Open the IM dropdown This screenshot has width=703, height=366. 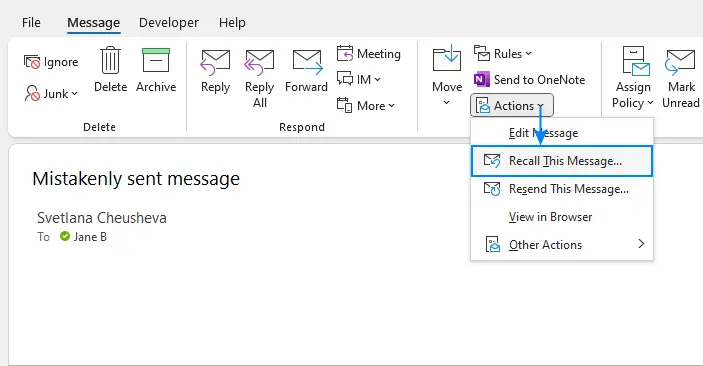(359, 79)
